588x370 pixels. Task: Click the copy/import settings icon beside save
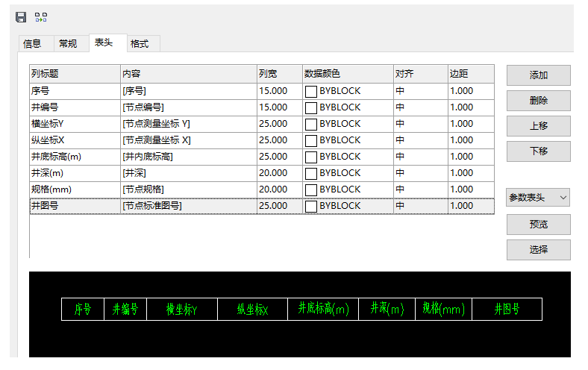click(41, 16)
